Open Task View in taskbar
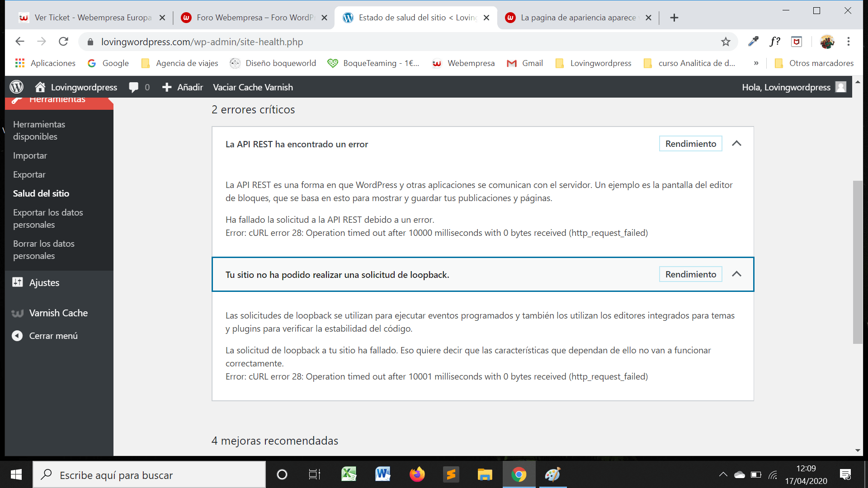 pos(315,474)
